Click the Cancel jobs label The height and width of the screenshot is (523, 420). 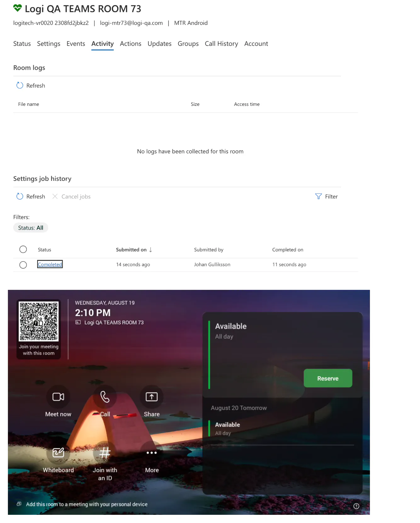click(x=76, y=197)
